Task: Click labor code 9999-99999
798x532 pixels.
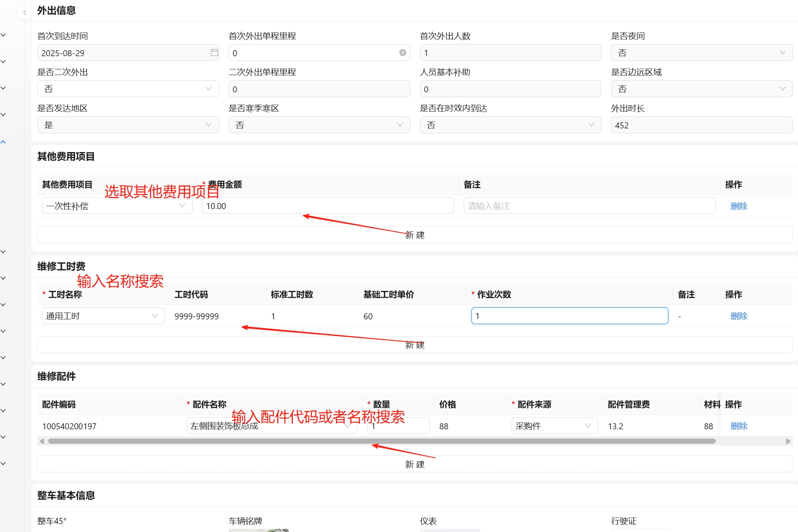Action: tap(197, 316)
